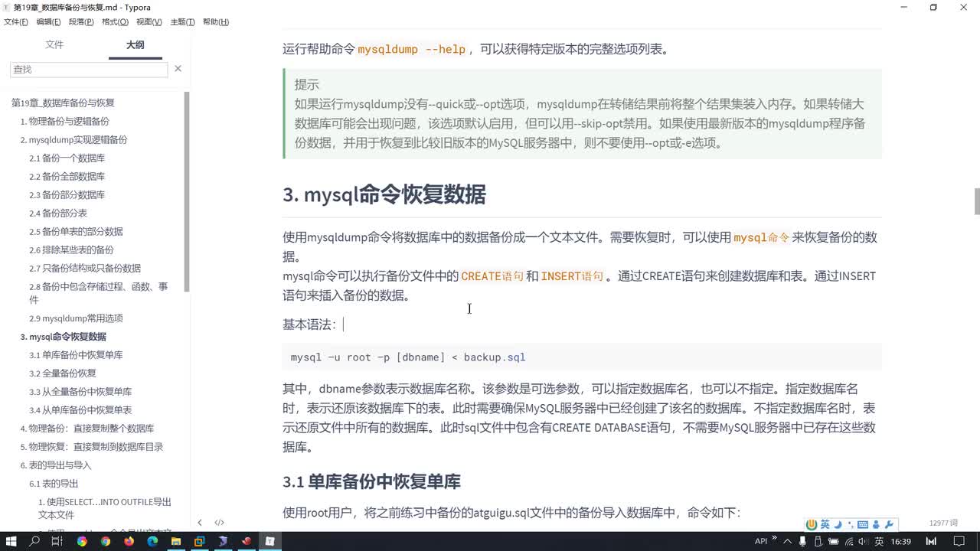Screen dimensions: 980x551
Task: Go to outline item 2.3 备份部分数据库
Action: click(67, 194)
